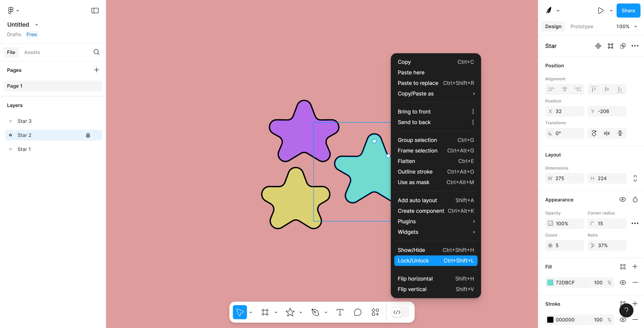Click the blue Share button
The width and height of the screenshot is (644, 328).
628,11
